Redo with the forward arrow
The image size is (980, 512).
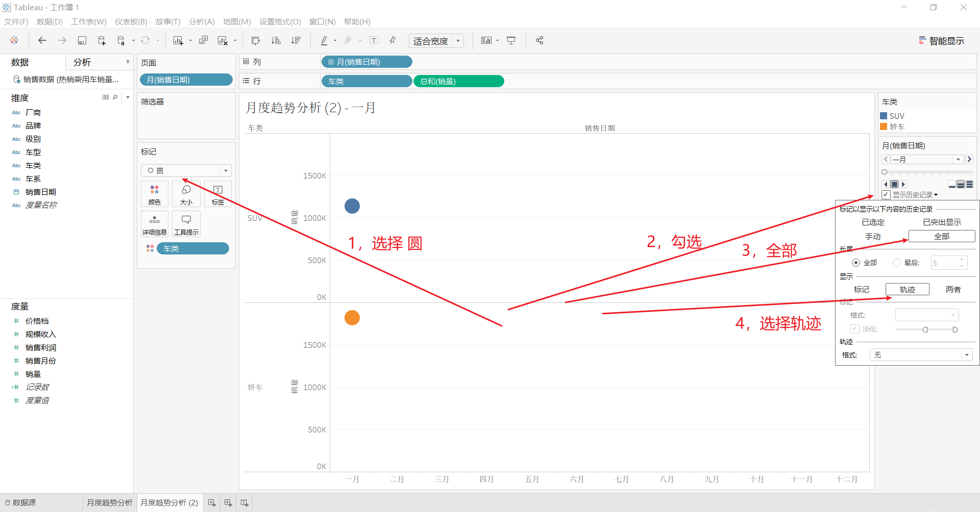click(x=62, y=40)
